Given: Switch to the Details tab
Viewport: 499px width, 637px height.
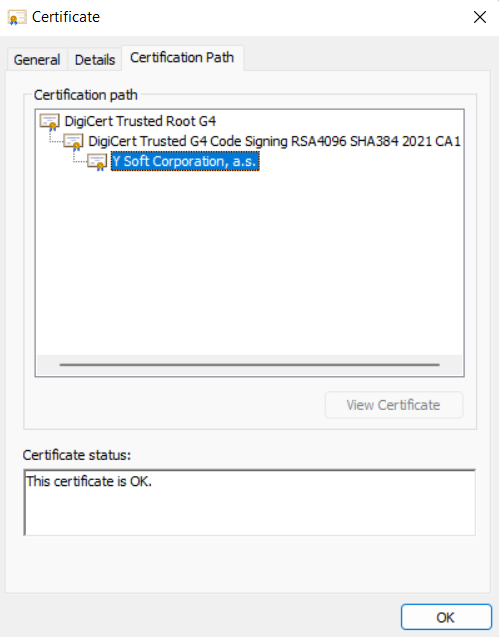Looking at the screenshot, I should pos(95,60).
